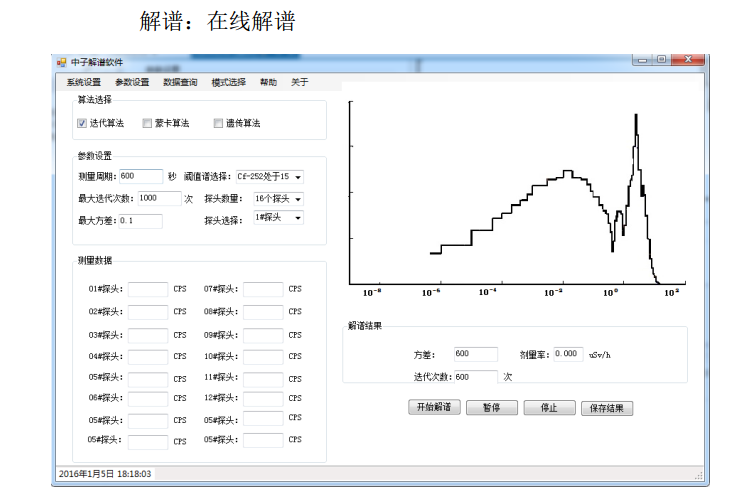Click the 开始解谱 button
Viewport: 734px width, 498px height.
point(433,408)
